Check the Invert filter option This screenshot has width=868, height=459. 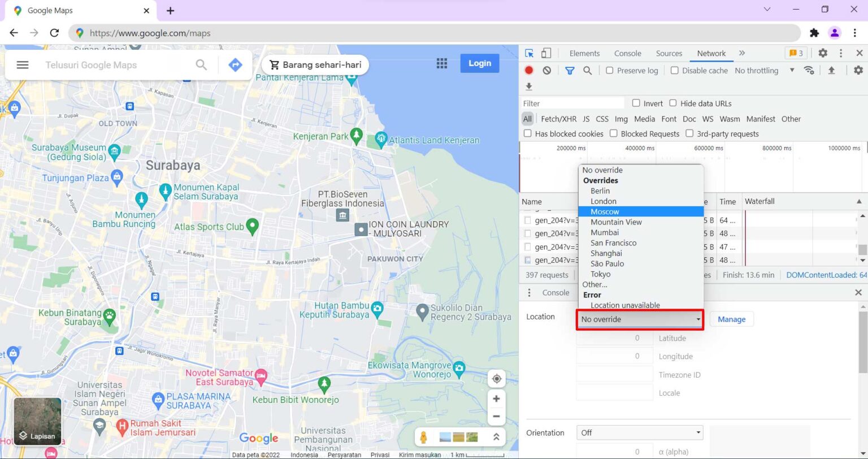coord(636,103)
